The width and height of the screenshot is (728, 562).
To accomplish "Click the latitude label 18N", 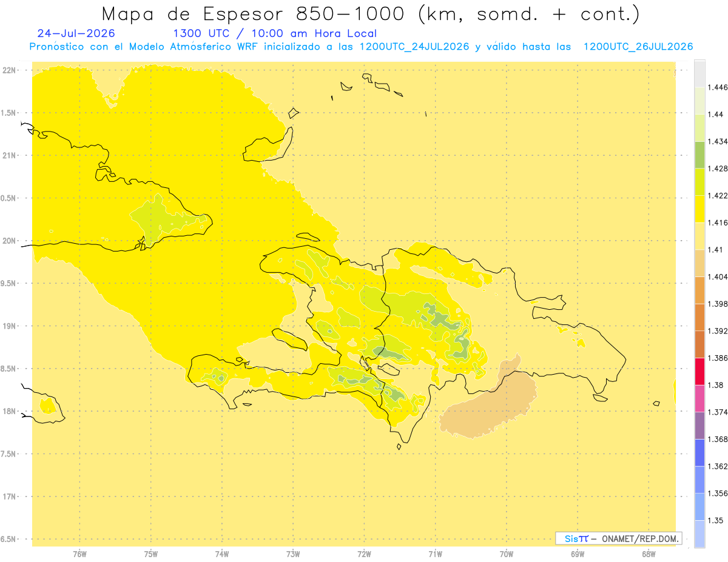I will click(x=10, y=411).
